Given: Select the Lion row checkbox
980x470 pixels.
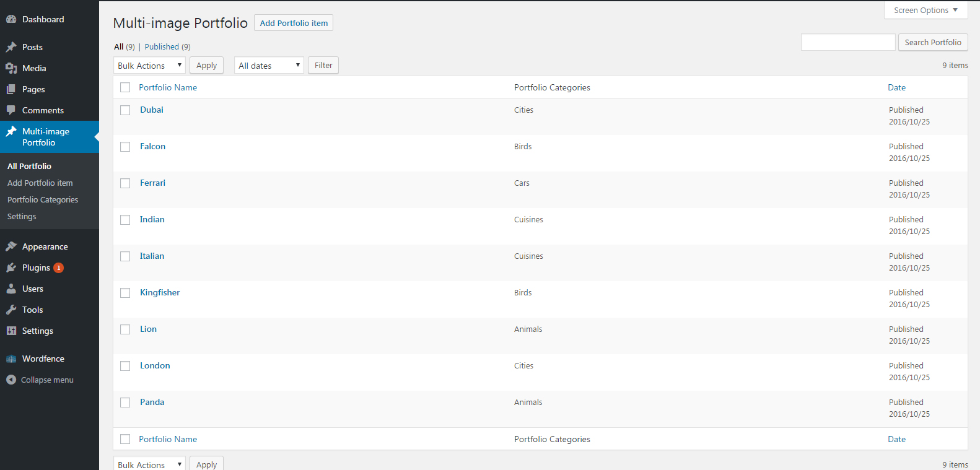Looking at the screenshot, I should point(125,329).
